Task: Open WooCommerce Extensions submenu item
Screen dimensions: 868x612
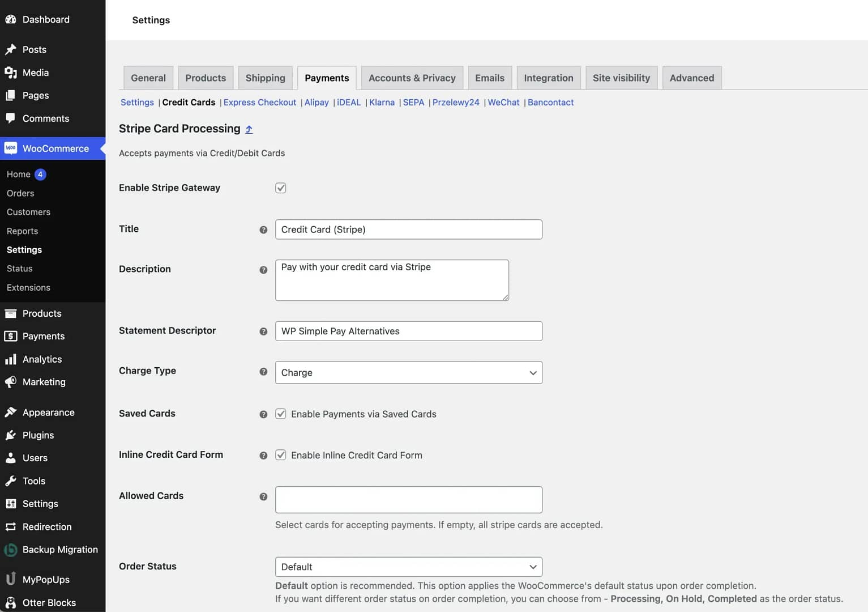Action: pos(28,287)
